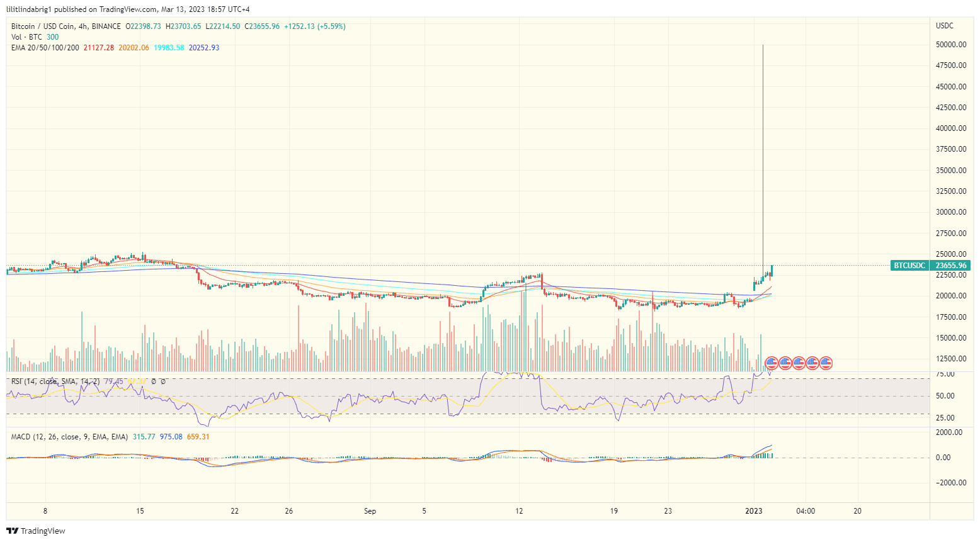Click the TradingView logo in the footer

[x=36, y=531]
